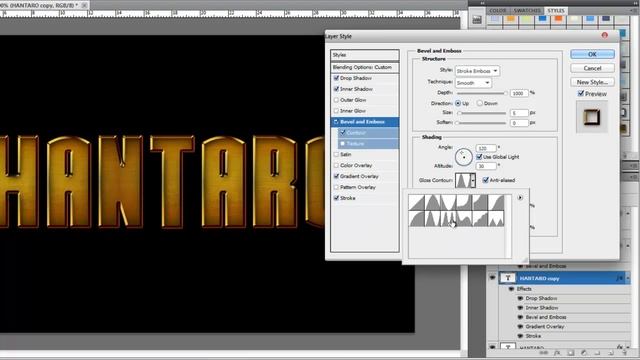This screenshot has height=360, width=640.
Task: Toggle the Anti-aliased checkbox
Action: [486, 180]
